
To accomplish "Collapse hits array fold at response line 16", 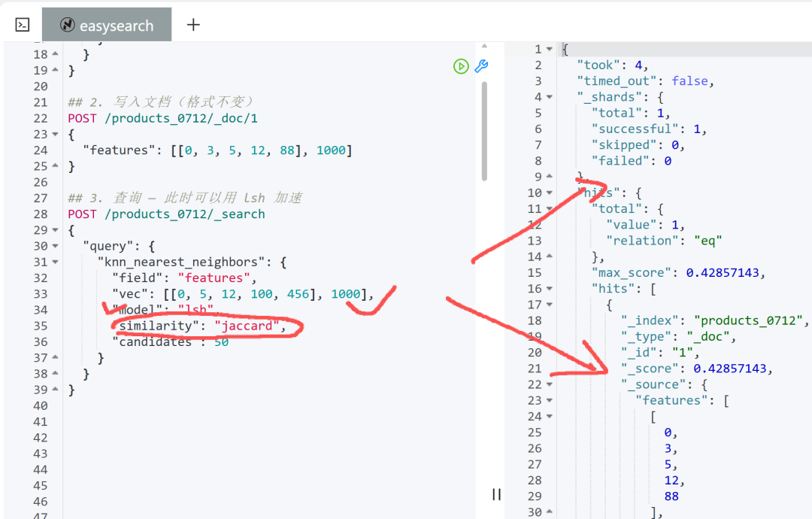I will tap(550, 289).
